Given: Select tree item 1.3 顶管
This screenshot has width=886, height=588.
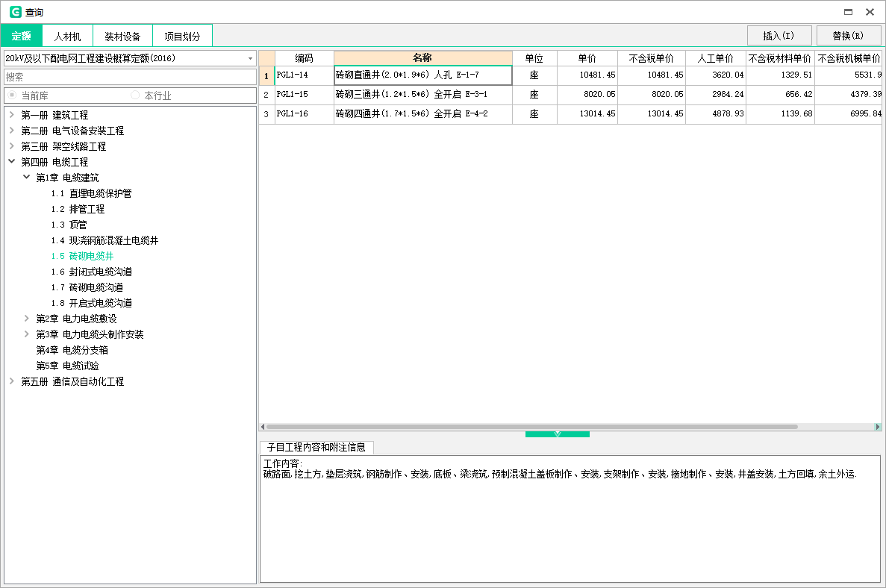Looking at the screenshot, I should point(69,225).
